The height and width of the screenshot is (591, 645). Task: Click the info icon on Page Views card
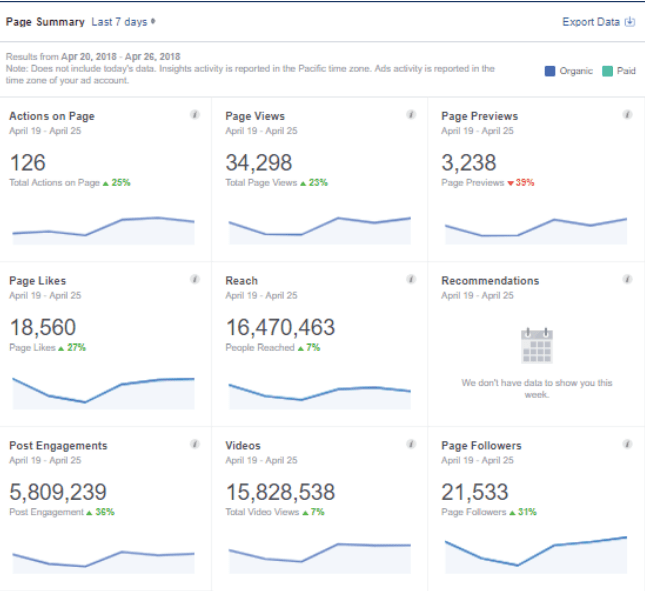click(411, 115)
